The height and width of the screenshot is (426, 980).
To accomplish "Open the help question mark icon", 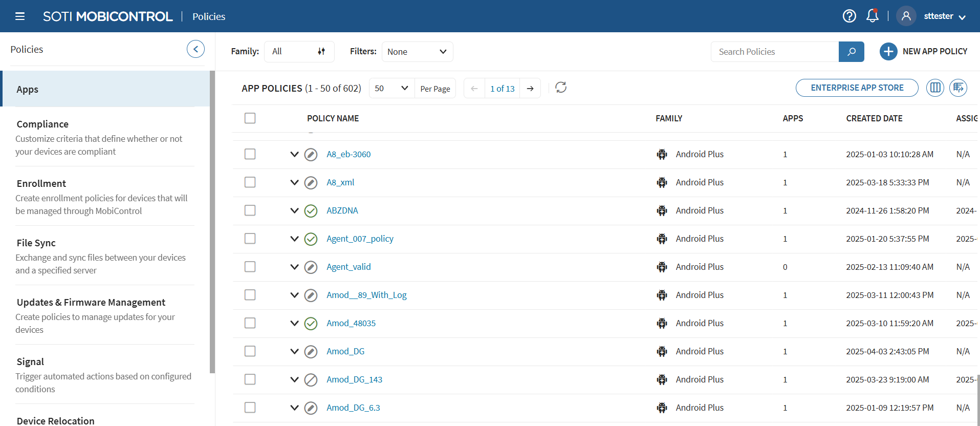I will (849, 16).
